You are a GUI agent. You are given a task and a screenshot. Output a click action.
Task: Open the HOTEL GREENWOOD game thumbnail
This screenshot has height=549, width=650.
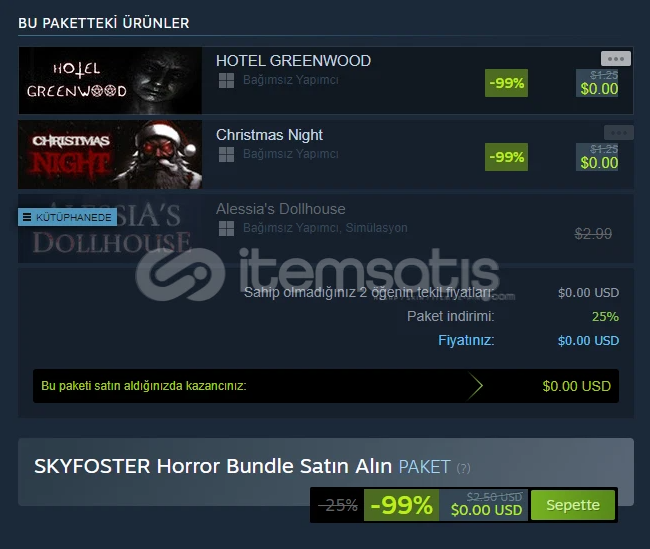click(110, 80)
